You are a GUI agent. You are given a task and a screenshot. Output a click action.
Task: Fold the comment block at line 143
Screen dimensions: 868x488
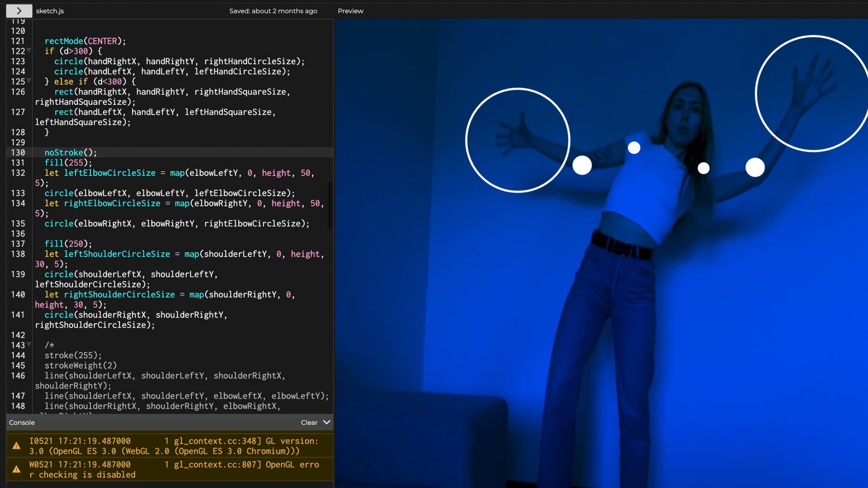[x=29, y=344]
